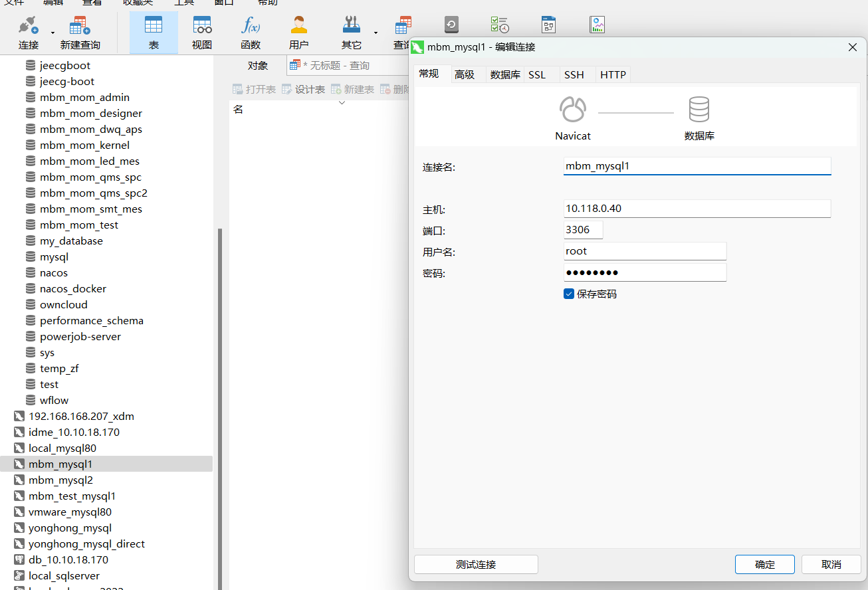
Task: Switch to the 高级 tab
Action: coord(465,74)
